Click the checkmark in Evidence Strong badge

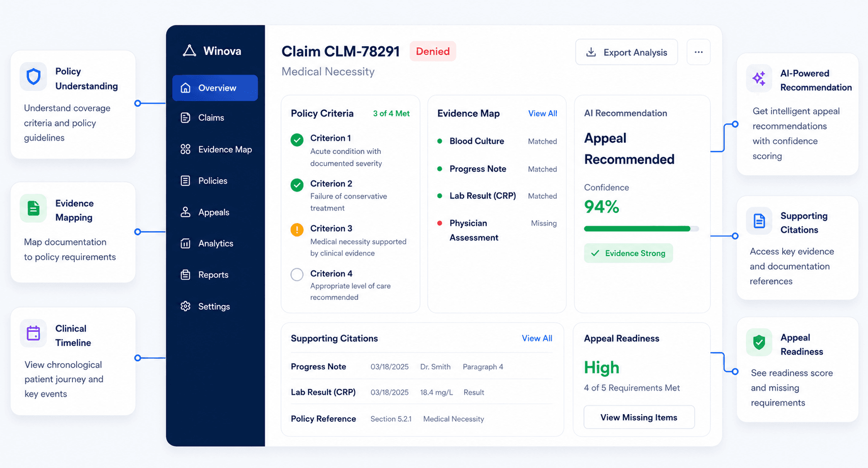pyautogui.click(x=595, y=253)
